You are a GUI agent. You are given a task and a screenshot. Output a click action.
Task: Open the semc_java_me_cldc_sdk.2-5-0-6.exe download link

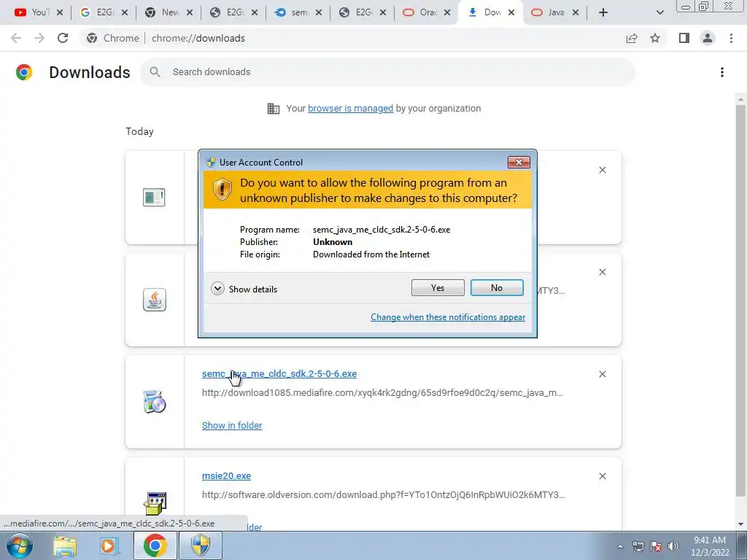click(279, 374)
